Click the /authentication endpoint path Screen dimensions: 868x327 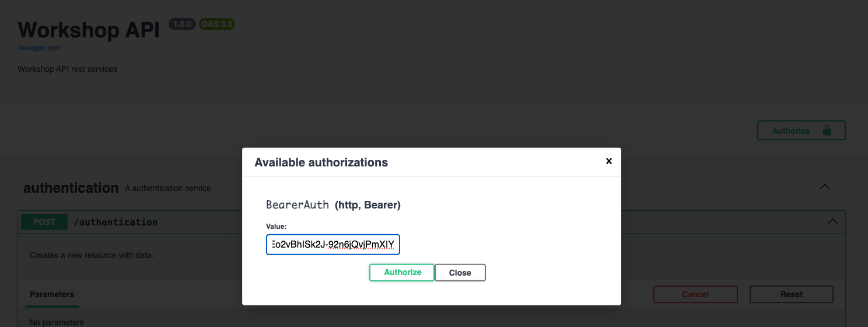pos(116,222)
